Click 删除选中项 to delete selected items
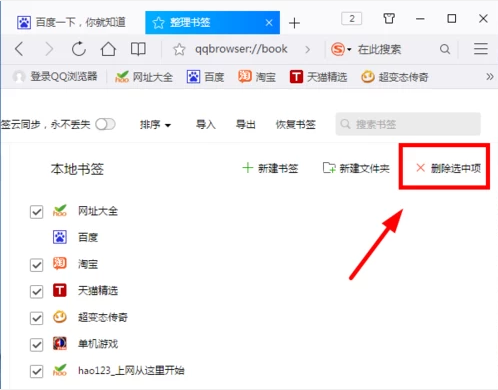Screen dimensions: 498x390 (x=448, y=168)
